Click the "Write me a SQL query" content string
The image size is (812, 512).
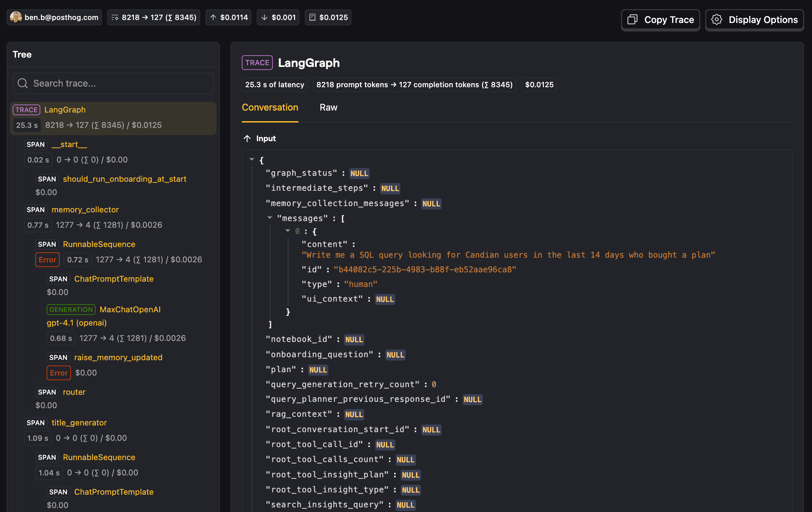pos(508,255)
